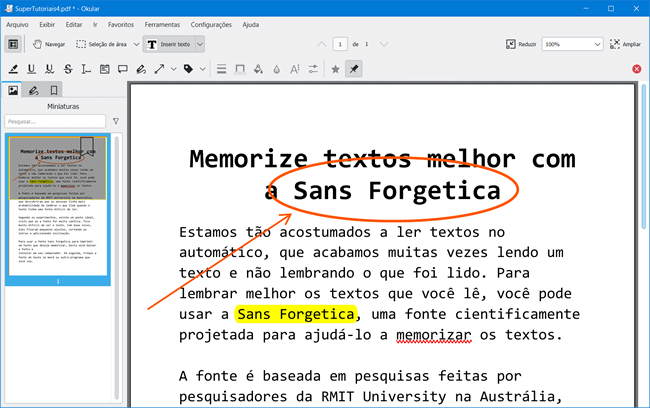
Task: Select the stamp tag tool
Action: tap(189, 69)
